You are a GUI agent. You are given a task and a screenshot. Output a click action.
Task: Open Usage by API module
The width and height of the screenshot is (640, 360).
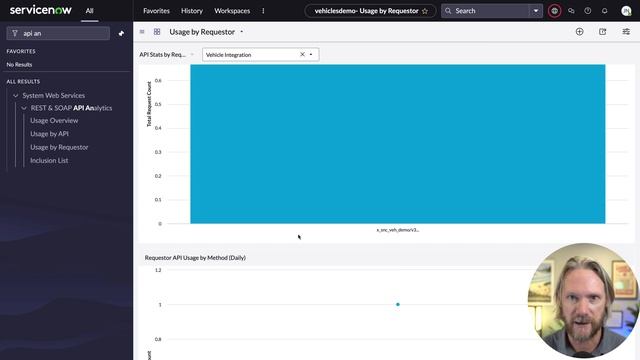49,134
